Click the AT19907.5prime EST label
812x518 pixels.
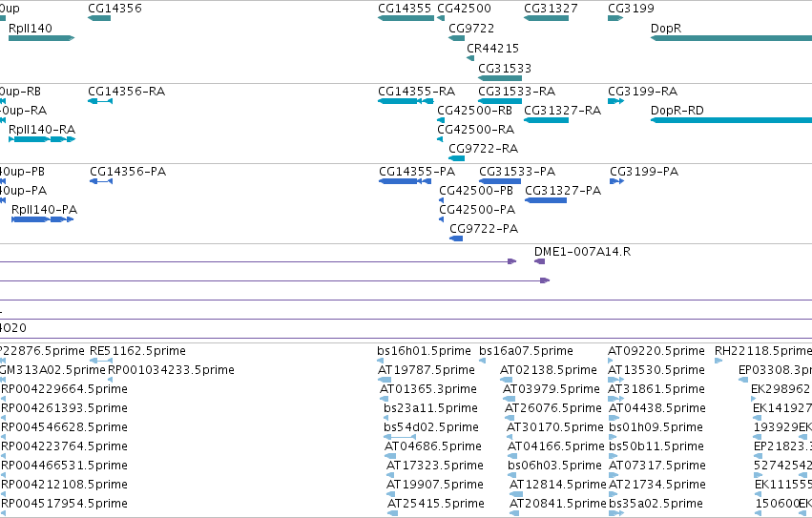(435, 485)
